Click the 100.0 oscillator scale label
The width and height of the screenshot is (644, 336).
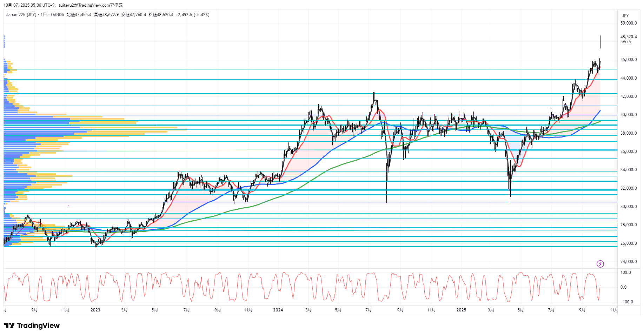click(625, 273)
